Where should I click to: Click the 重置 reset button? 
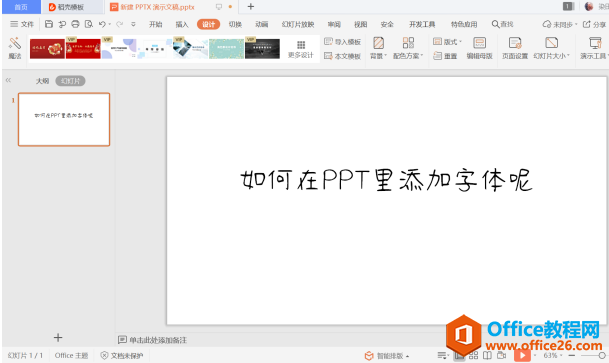coord(445,56)
